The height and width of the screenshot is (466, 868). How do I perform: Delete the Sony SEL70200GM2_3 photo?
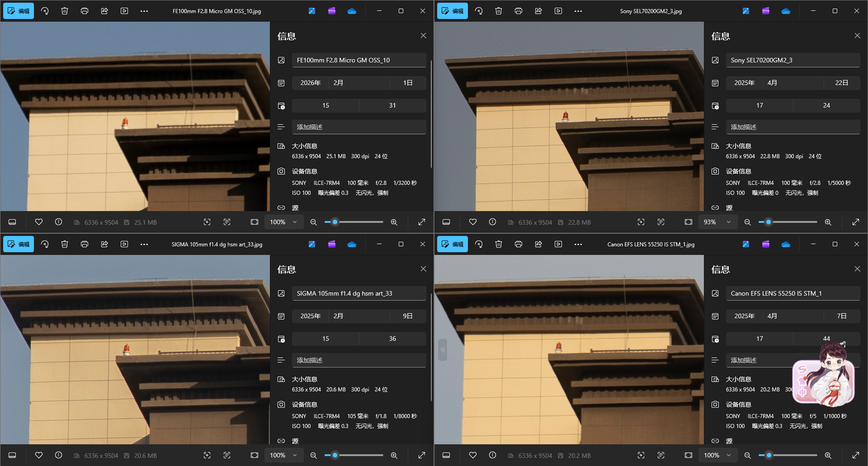(499, 11)
